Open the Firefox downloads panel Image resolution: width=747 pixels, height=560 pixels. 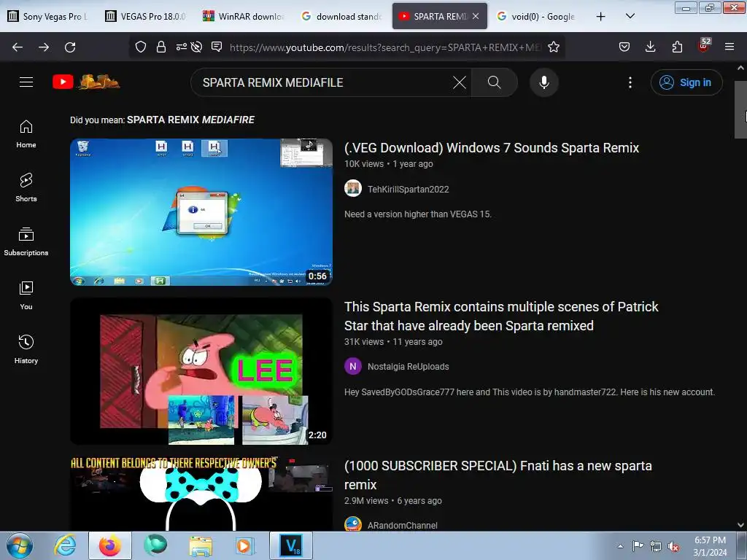(x=650, y=47)
